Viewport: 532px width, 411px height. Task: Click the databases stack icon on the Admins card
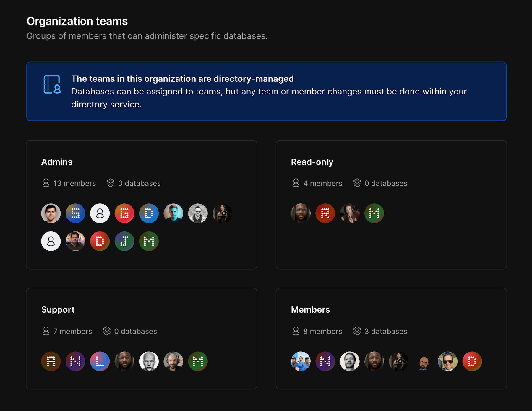(110, 182)
